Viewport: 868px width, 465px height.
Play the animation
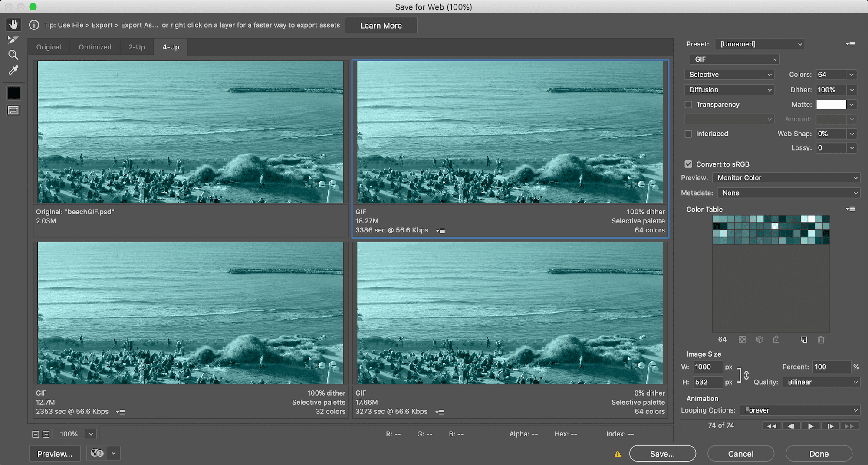(x=810, y=426)
